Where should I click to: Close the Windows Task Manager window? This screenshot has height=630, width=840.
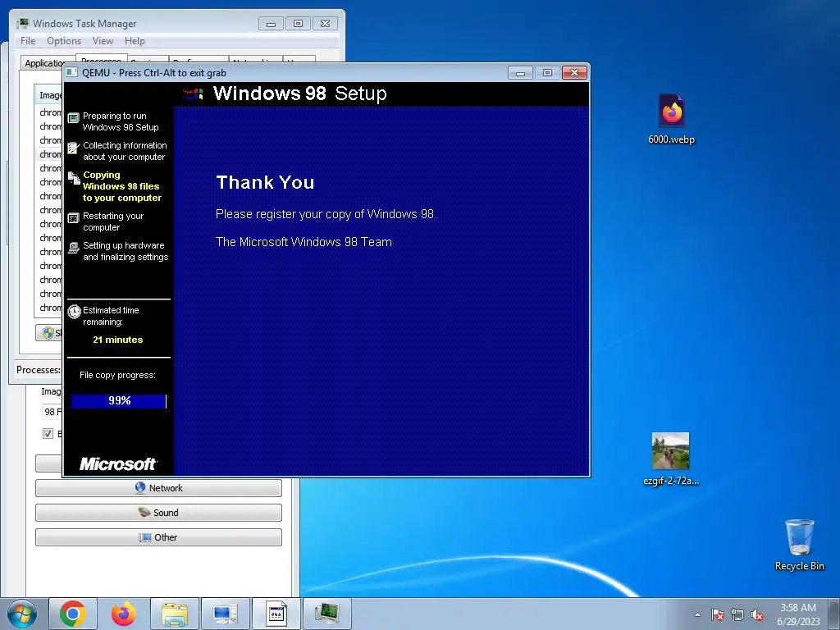(x=325, y=24)
